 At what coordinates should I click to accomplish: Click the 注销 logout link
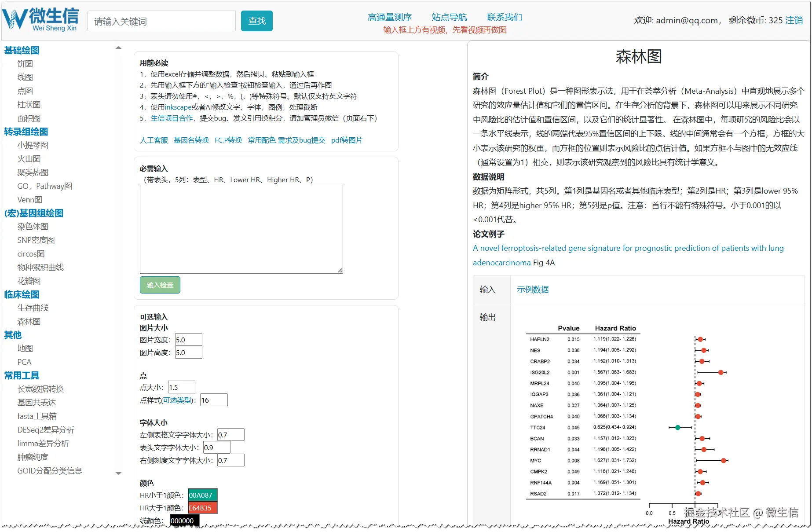794,20
